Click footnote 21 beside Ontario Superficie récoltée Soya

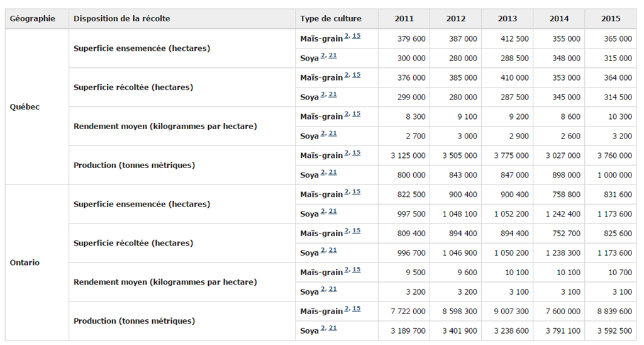[332, 251]
